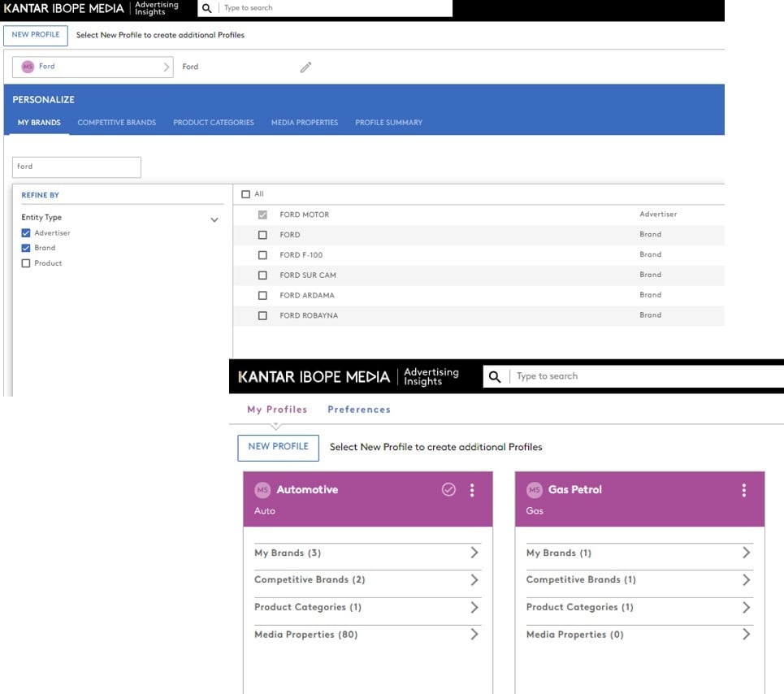Click the Advertiser type label for FORD MOTOR
Screen dimensions: 784x694
point(658,214)
